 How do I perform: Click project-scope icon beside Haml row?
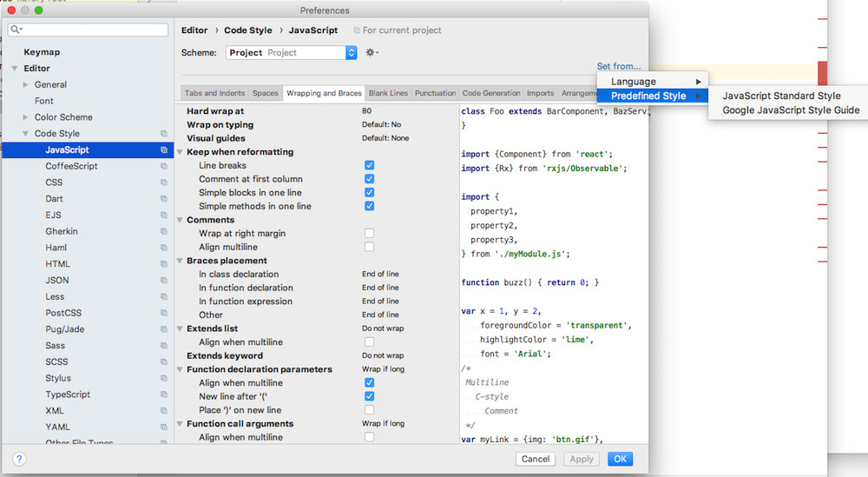pos(164,248)
